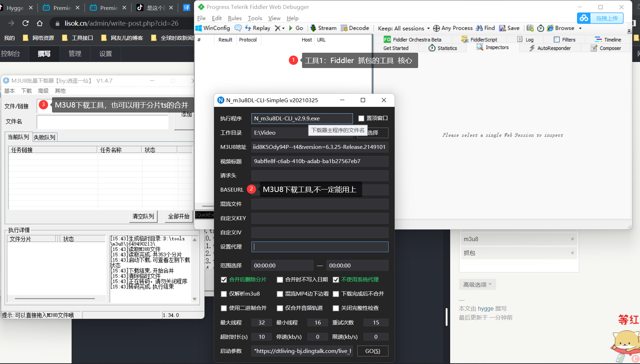Image resolution: width=640 pixels, height=364 pixels.
Task: Click the blue cloud upload icon
Action: [x=584, y=18]
